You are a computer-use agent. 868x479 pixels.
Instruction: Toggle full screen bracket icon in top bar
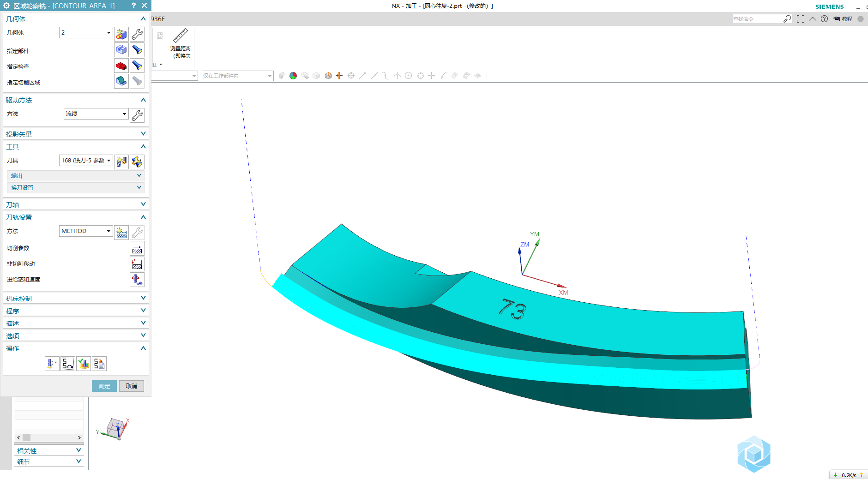tap(801, 19)
